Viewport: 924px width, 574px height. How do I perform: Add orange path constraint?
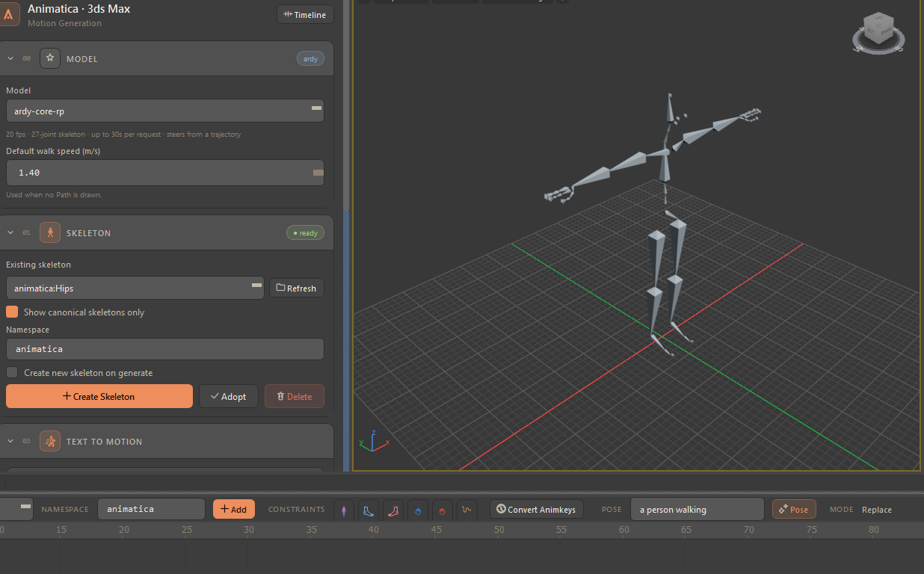pos(467,510)
